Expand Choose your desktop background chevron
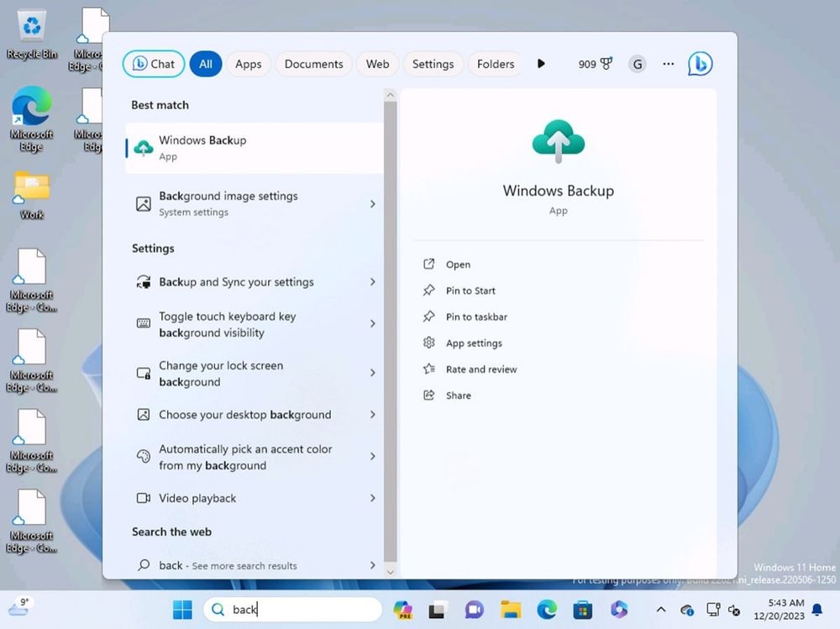The width and height of the screenshot is (840, 629). pyautogui.click(x=372, y=415)
